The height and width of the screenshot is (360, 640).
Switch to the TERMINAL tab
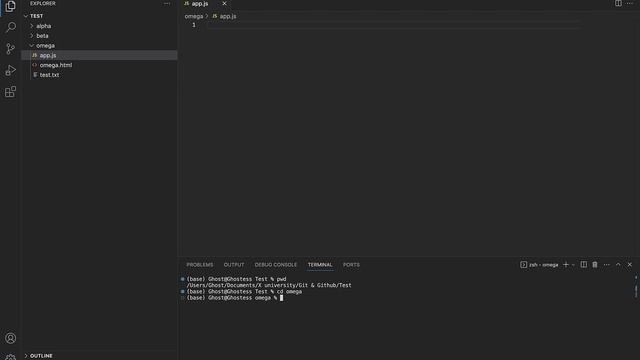pyautogui.click(x=320, y=265)
